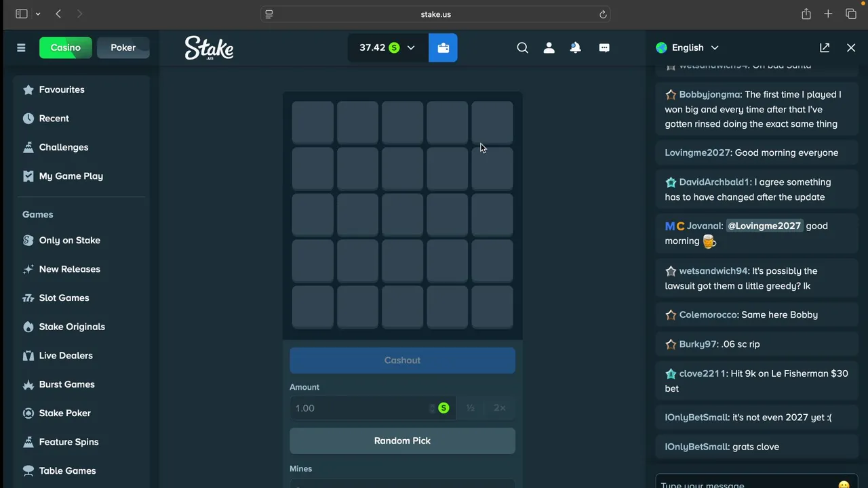Click username DavidArchbald1 in chat
The width and height of the screenshot is (868, 488).
coord(714,182)
